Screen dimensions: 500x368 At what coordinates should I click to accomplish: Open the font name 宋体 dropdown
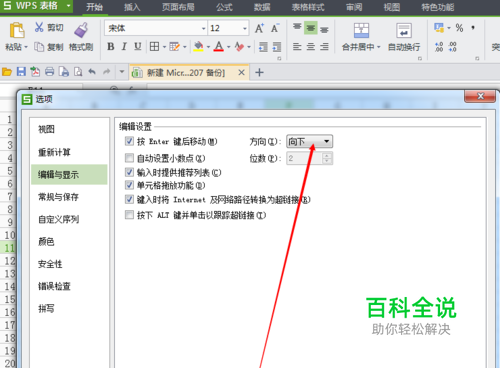(204, 29)
